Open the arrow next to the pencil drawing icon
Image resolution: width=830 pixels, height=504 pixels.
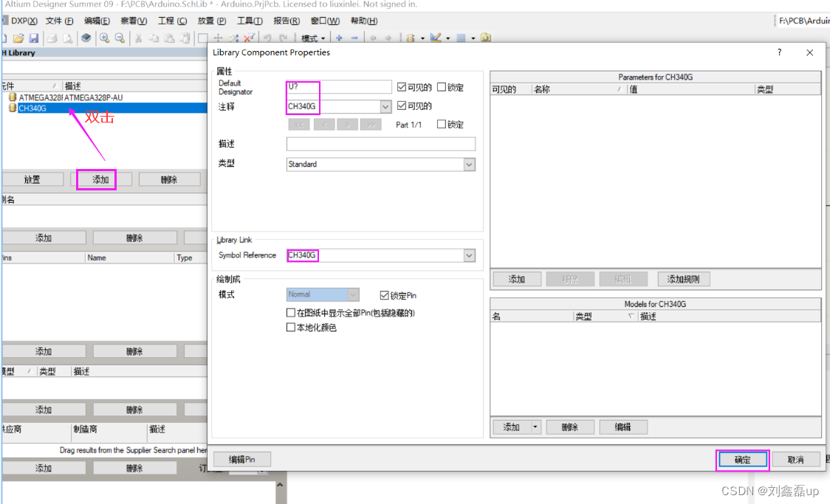(447, 38)
